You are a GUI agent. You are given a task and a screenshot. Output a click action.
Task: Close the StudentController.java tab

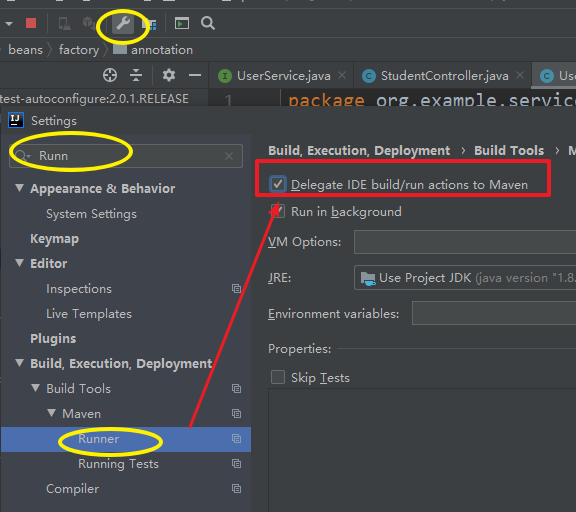(x=520, y=75)
